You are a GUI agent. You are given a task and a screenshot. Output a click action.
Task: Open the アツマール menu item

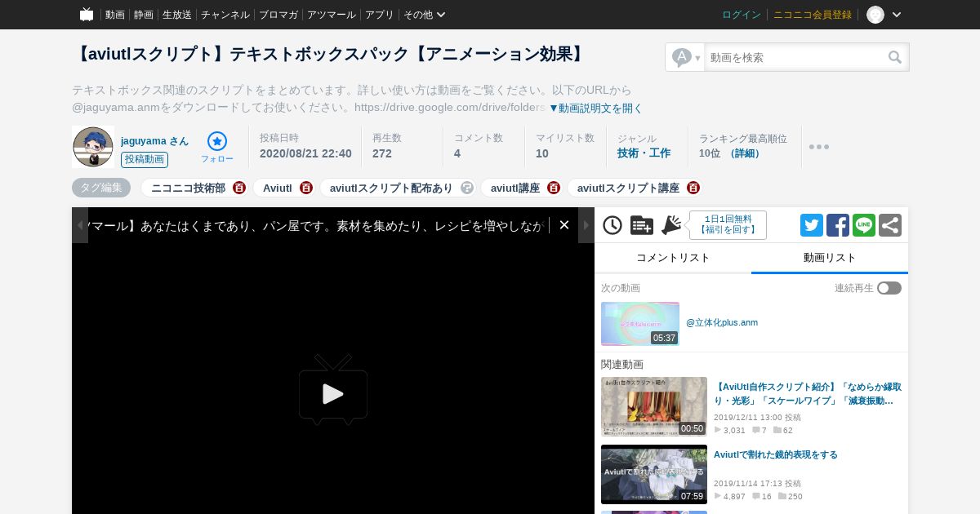332,15
